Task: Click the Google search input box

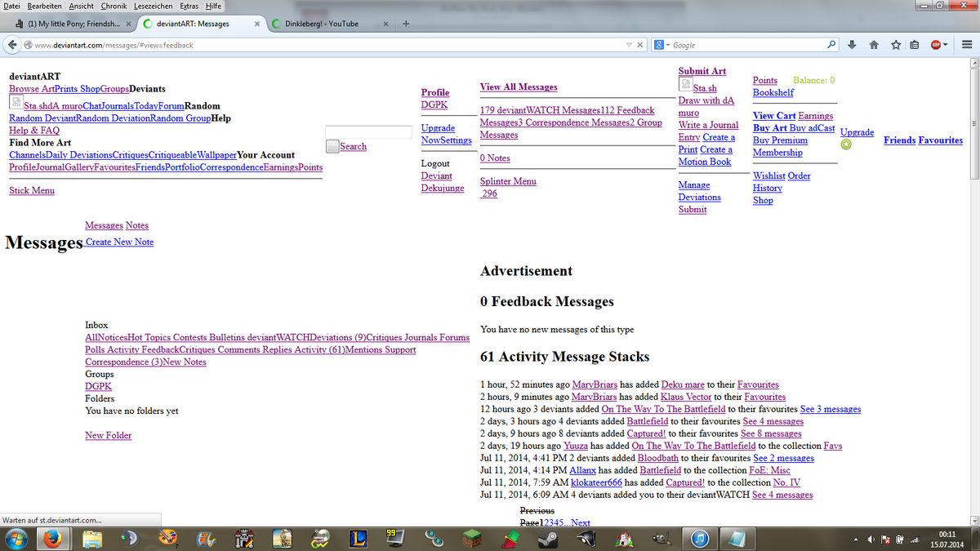Action: pos(746,45)
